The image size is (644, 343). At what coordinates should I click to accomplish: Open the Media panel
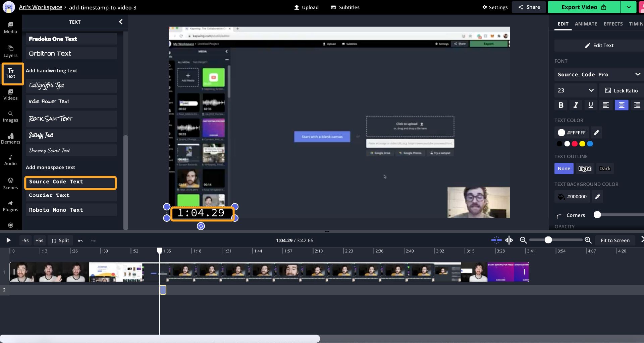[10, 28]
